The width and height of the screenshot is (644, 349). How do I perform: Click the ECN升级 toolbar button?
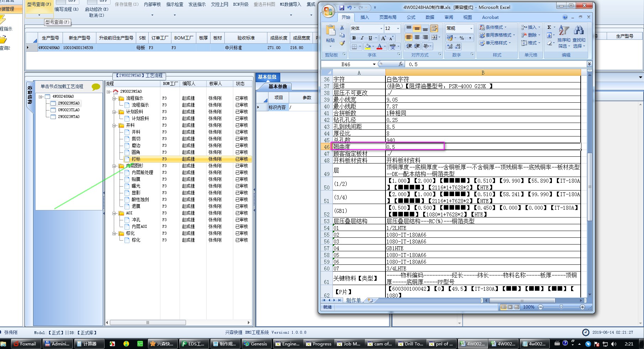pos(241,4)
